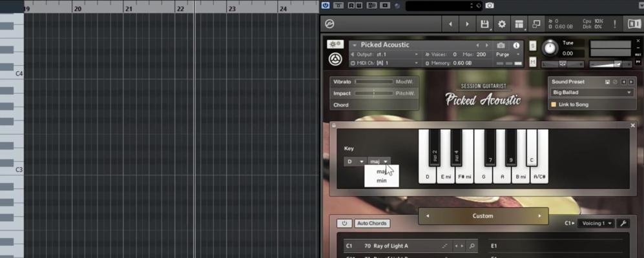Toggle the Auto Chords power button
This screenshot has width=644, height=258.
(344, 224)
